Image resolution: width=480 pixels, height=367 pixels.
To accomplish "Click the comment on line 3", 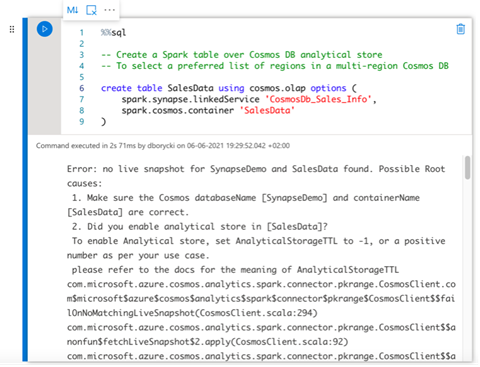I will coord(242,55).
